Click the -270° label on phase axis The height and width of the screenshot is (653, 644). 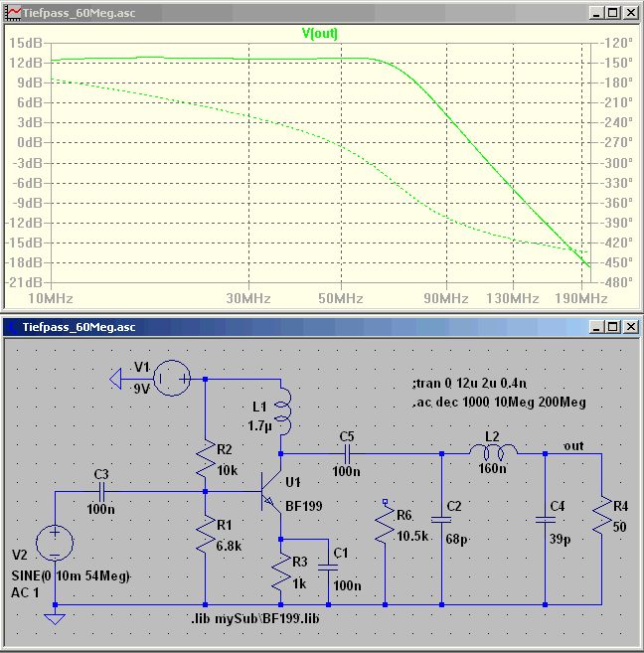pos(616,143)
